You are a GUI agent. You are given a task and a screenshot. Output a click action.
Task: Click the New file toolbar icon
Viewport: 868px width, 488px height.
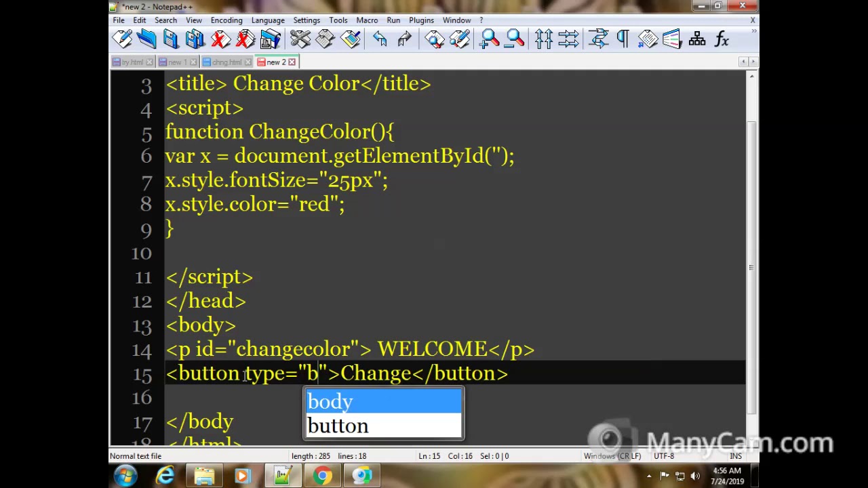pyautogui.click(x=122, y=39)
